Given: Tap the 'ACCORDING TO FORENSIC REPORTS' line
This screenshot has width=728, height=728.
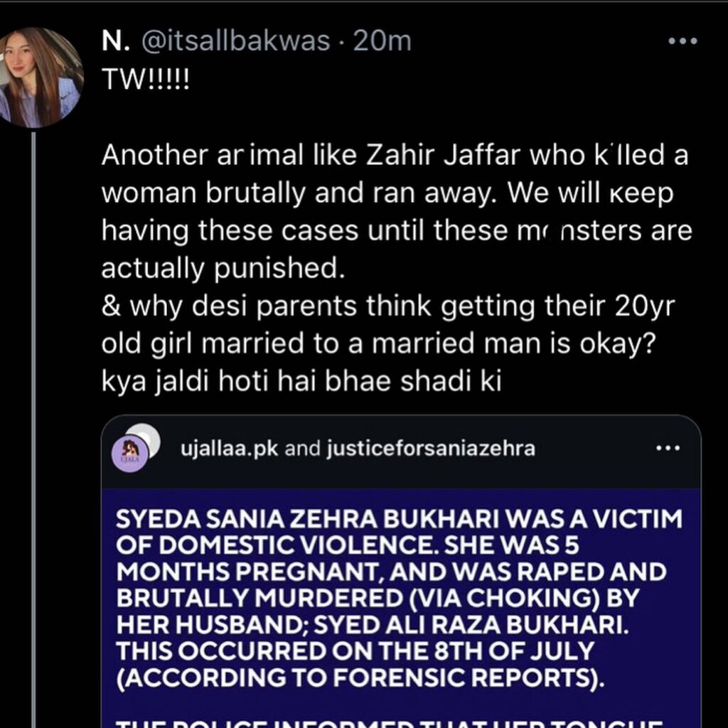Looking at the screenshot, I should 360,678.
